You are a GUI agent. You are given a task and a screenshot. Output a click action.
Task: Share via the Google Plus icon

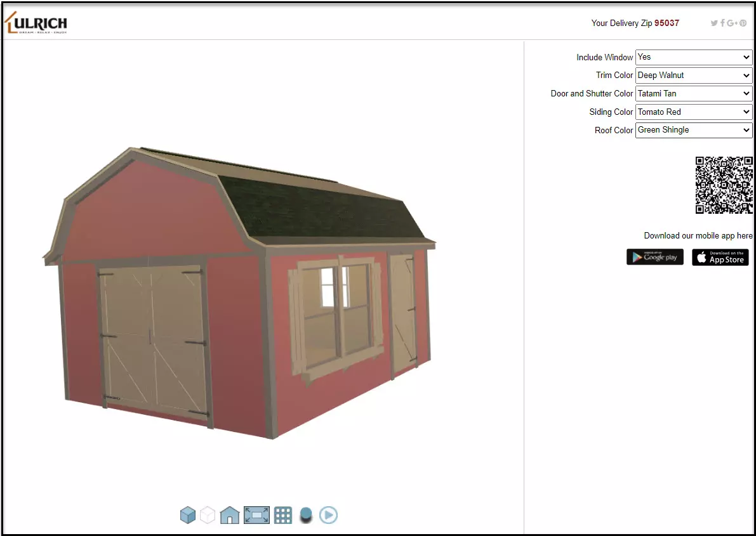[732, 23]
